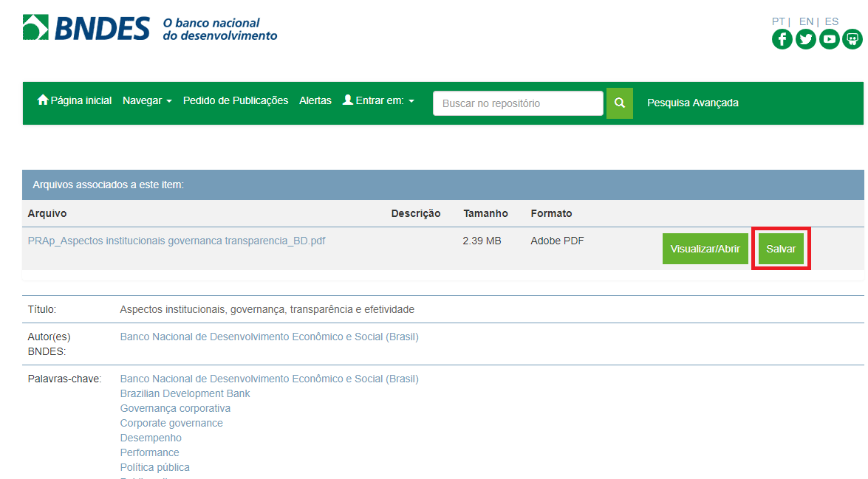This screenshot has height=479, width=868.
Task: Expand the Navegar dropdown menu
Action: [x=147, y=100]
